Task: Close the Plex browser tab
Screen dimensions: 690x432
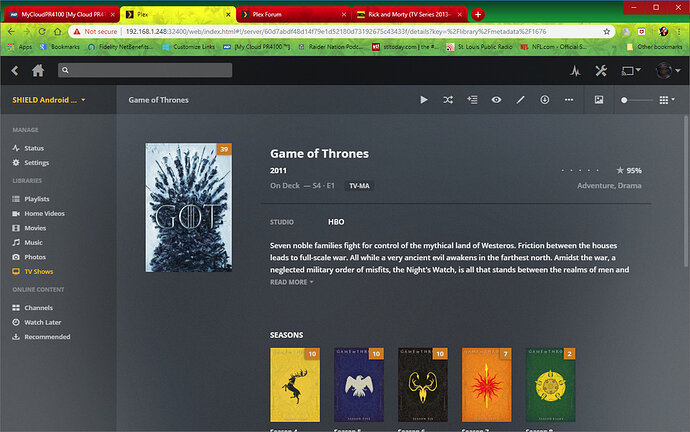Action: click(x=228, y=15)
